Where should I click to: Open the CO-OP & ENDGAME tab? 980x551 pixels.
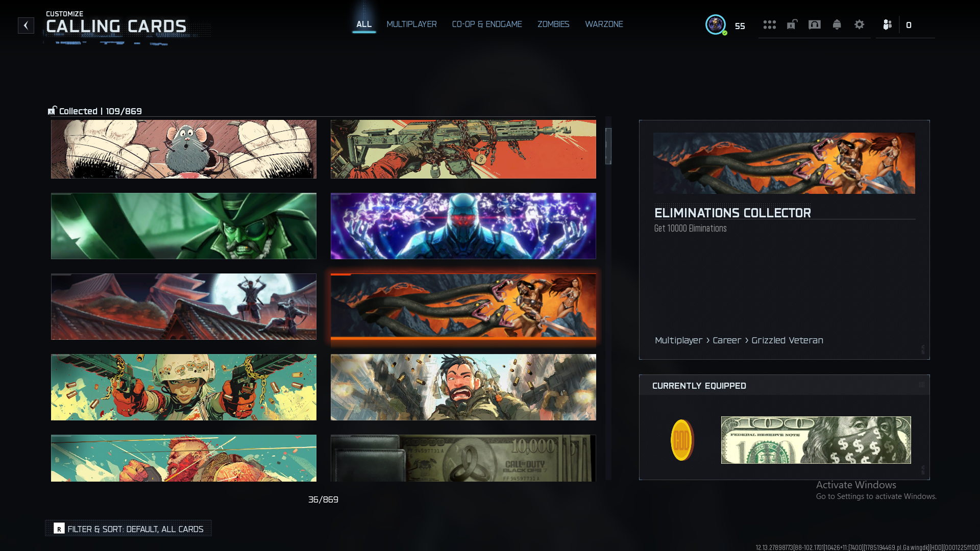[x=487, y=24]
